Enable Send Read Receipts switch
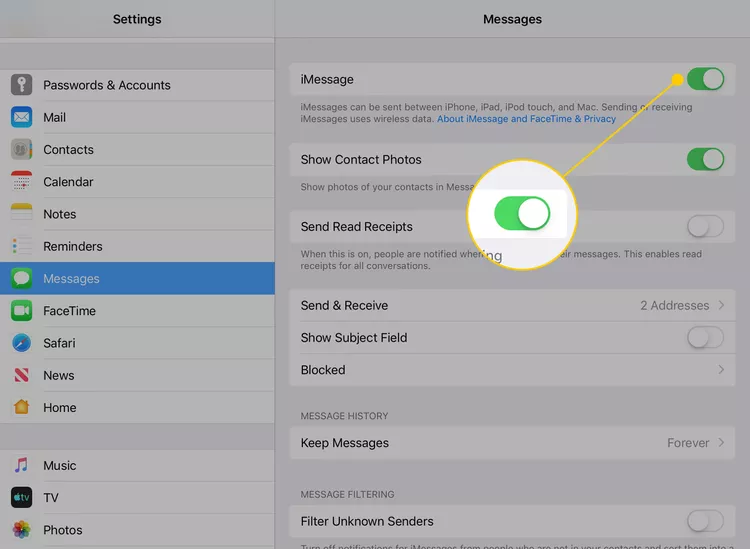The height and width of the screenshot is (549, 750). coord(705,226)
